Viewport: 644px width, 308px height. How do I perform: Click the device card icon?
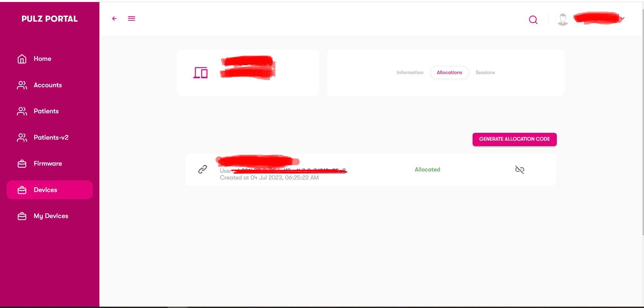click(200, 73)
